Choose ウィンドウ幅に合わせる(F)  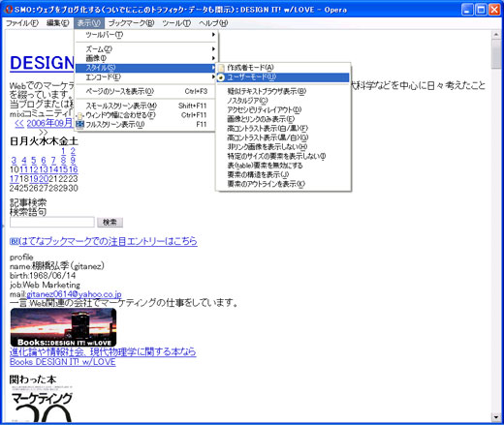(146, 115)
